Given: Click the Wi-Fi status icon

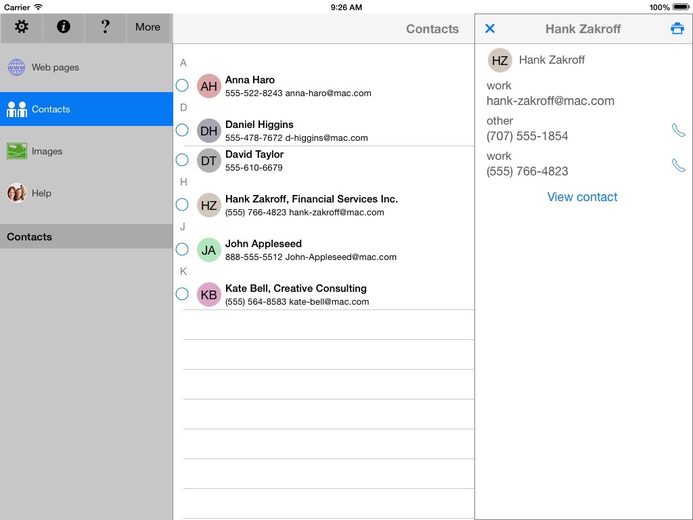Looking at the screenshot, I should click(x=38, y=7).
